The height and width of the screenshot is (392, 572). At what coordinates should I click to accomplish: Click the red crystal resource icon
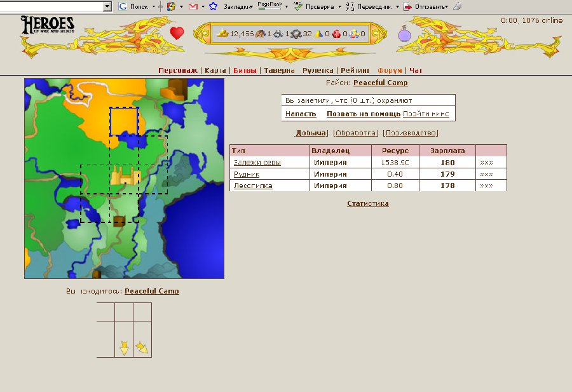click(336, 34)
